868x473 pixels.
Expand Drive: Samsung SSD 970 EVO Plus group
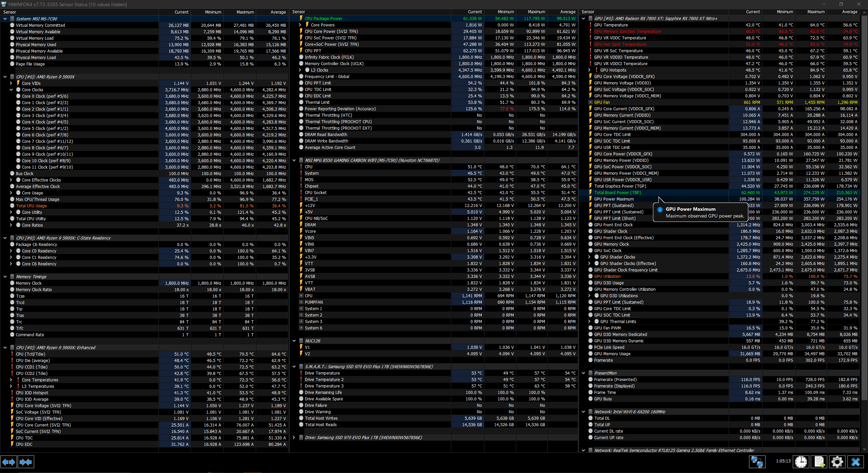click(294, 437)
